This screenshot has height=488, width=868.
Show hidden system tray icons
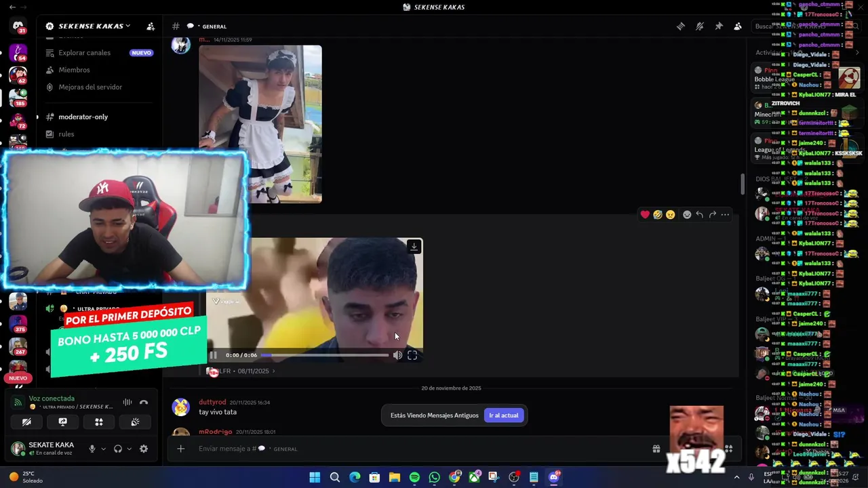point(736,477)
